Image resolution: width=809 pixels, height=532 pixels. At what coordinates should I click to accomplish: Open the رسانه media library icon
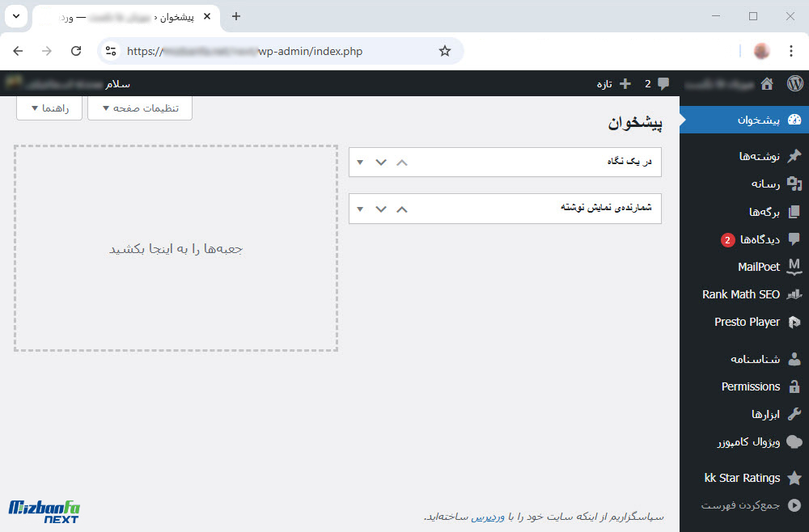click(795, 184)
